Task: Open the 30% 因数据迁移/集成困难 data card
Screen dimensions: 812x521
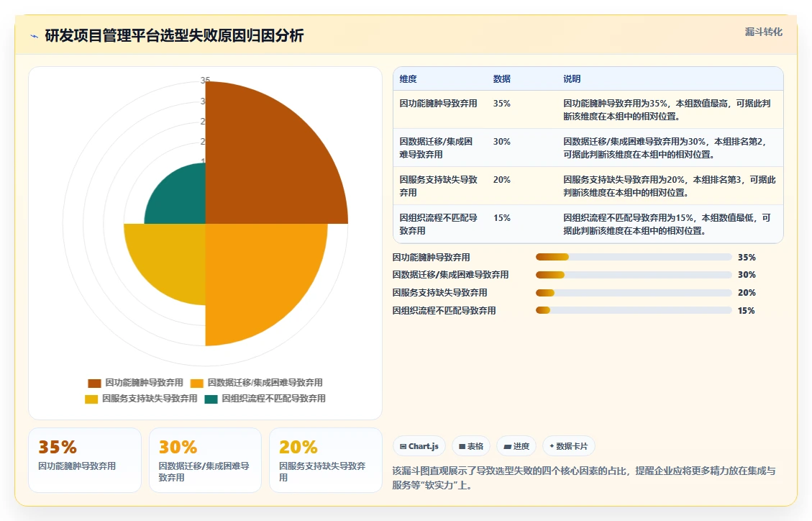Action: pyautogui.click(x=205, y=460)
